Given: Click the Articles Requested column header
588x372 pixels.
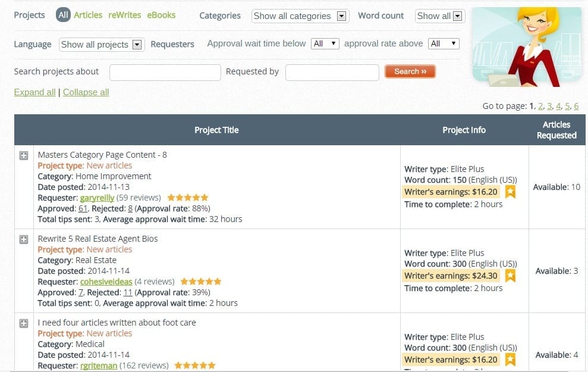Looking at the screenshot, I should (x=556, y=130).
